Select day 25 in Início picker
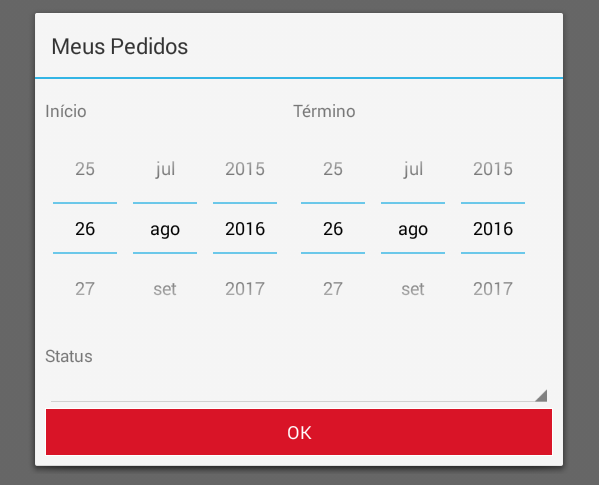The width and height of the screenshot is (600, 485). (85, 169)
